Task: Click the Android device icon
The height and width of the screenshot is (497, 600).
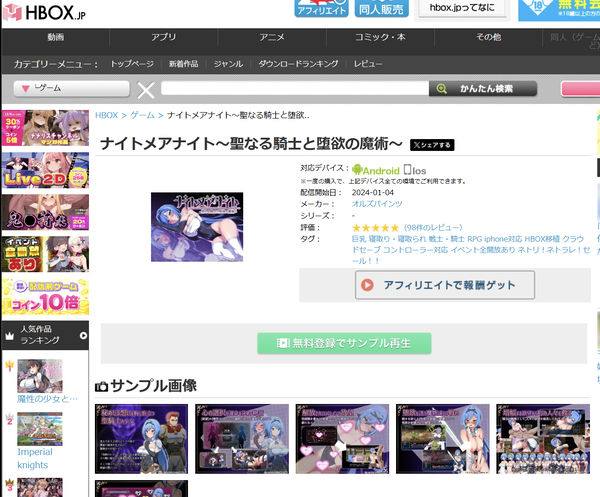Action: coord(357,169)
